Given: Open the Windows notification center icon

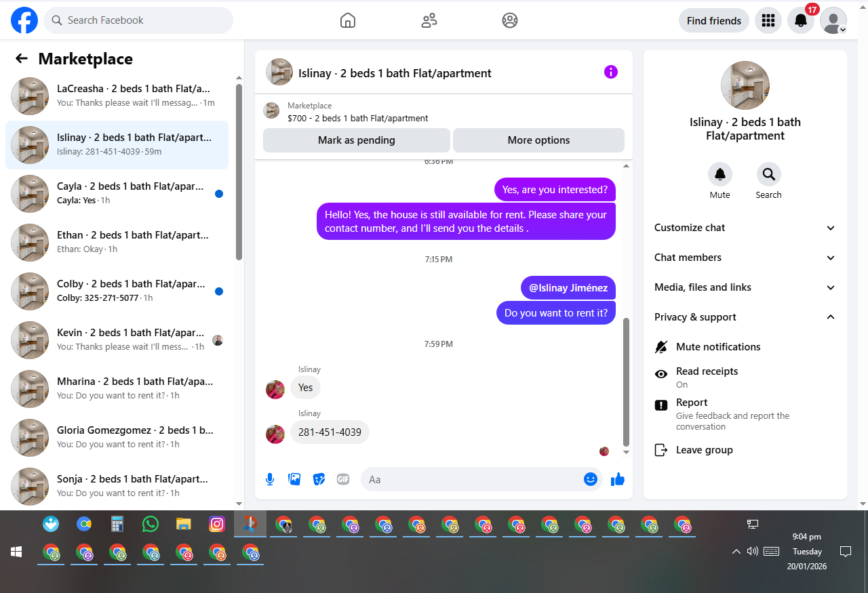Looking at the screenshot, I should coord(846,551).
